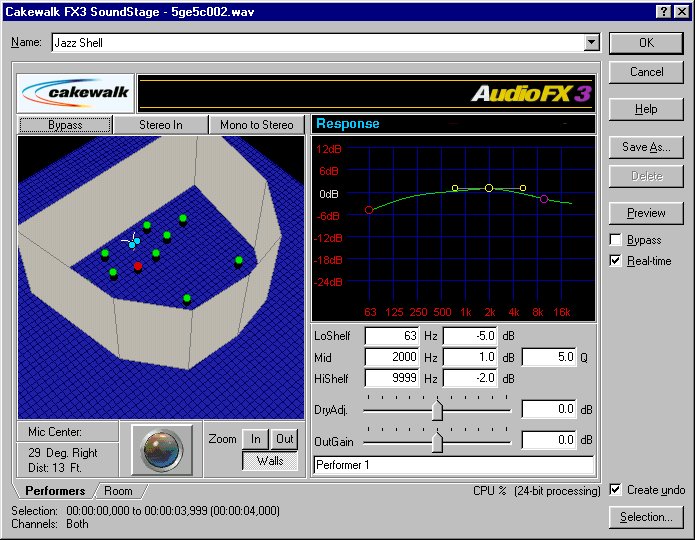Viewport: 695px width, 540px height.
Task: Disable the Real-time checkbox
Action: (615, 261)
